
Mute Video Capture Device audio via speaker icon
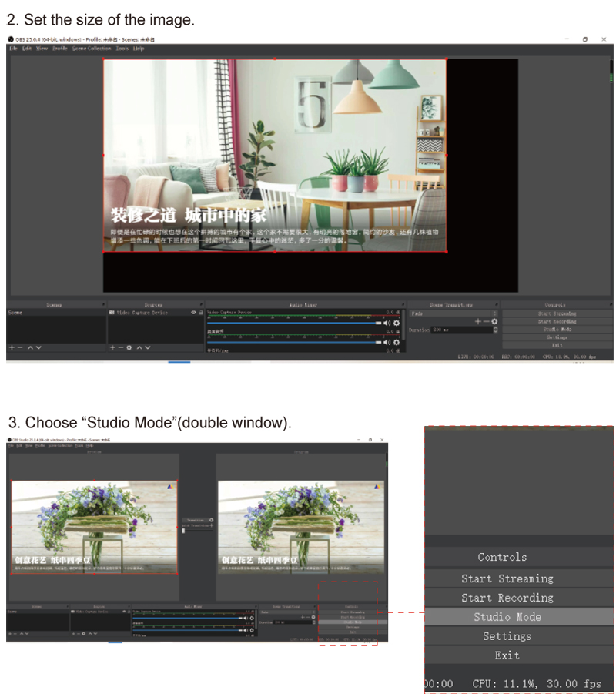click(x=387, y=323)
